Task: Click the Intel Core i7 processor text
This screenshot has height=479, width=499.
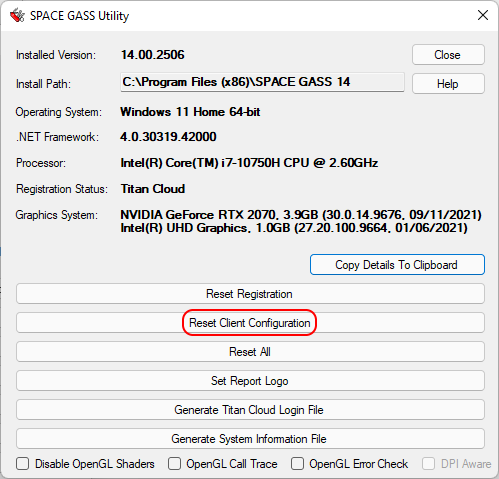Action: click(x=249, y=163)
